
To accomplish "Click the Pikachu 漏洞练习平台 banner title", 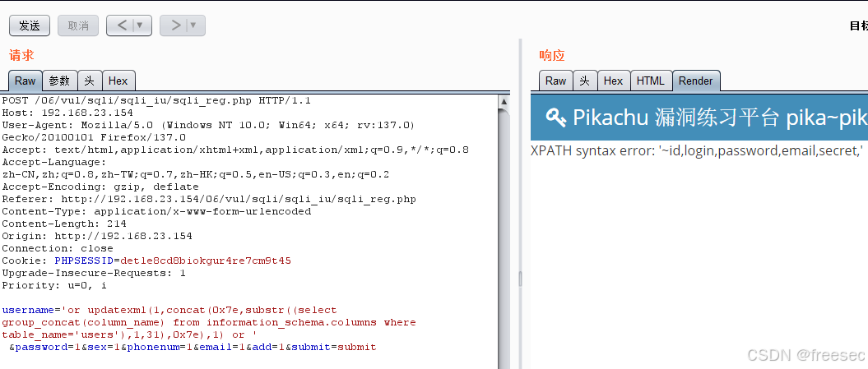I will click(720, 118).
